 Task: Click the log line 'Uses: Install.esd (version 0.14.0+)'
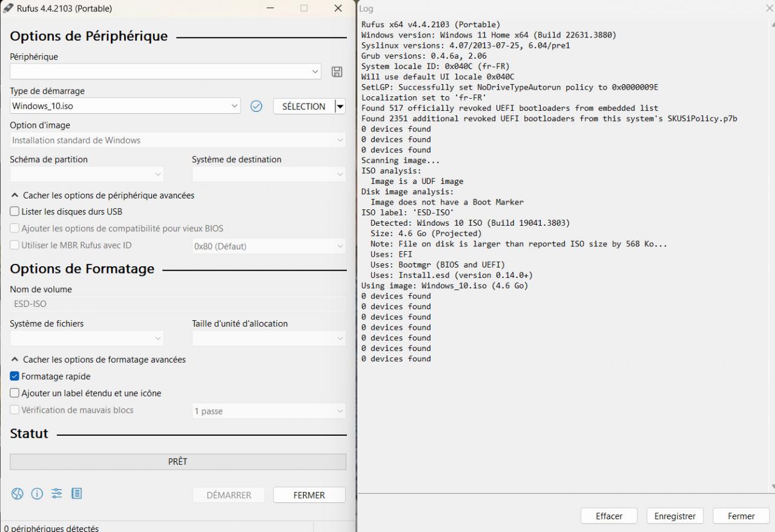pyautogui.click(x=452, y=275)
